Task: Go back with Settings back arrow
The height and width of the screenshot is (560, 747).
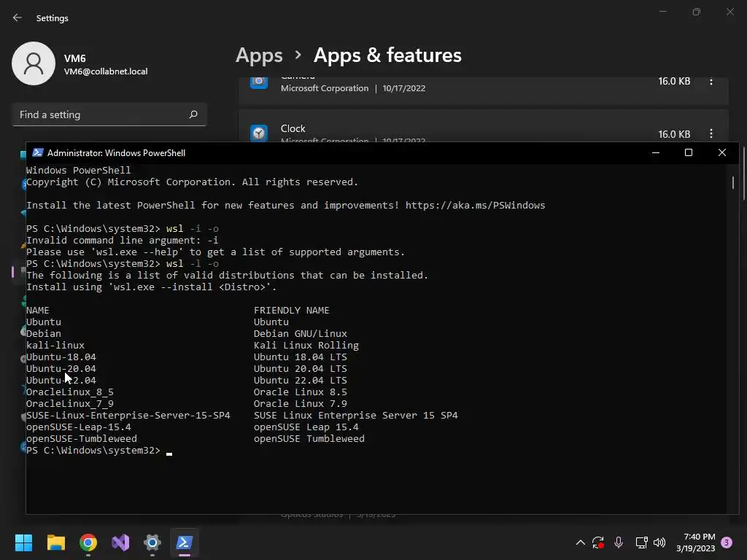Action: point(18,18)
